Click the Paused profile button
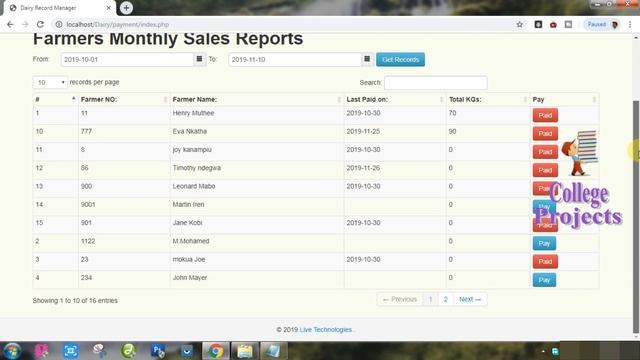 pos(602,24)
